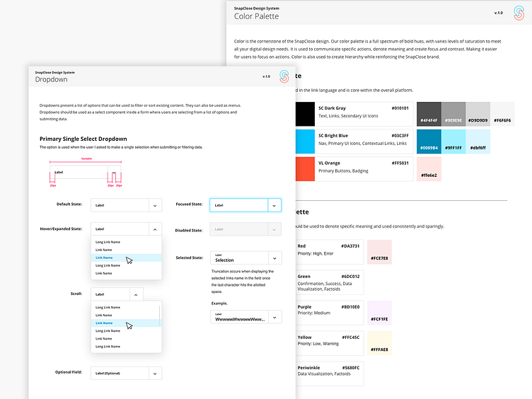Click SnapClose logo on Color Palette page
This screenshot has width=532, height=399.
519,13
